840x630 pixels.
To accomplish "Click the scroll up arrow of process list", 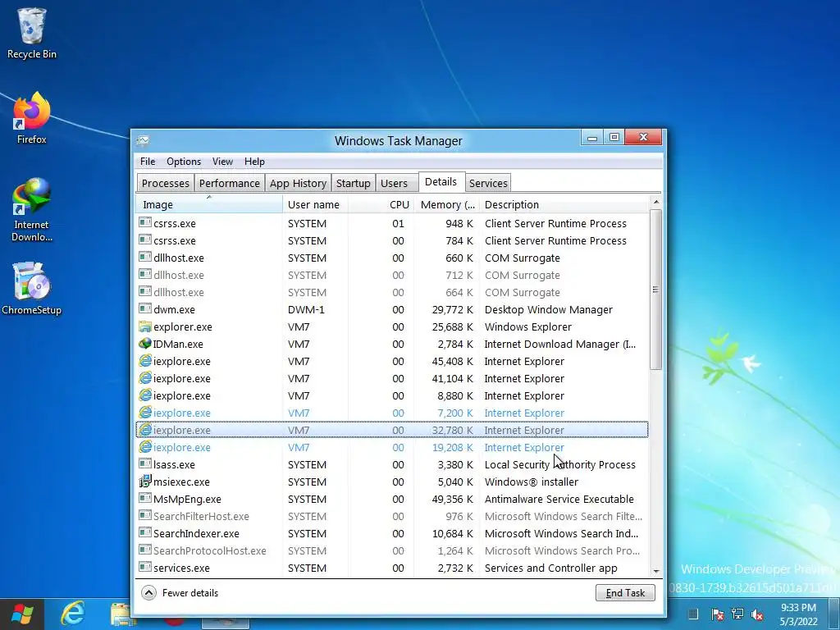I will 655,202.
